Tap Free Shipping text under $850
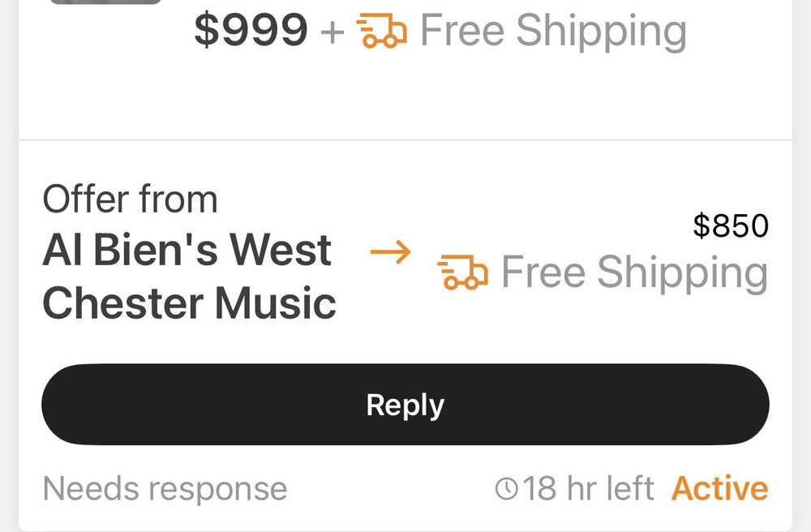Screen dimensions: 811x532 (x=634, y=272)
